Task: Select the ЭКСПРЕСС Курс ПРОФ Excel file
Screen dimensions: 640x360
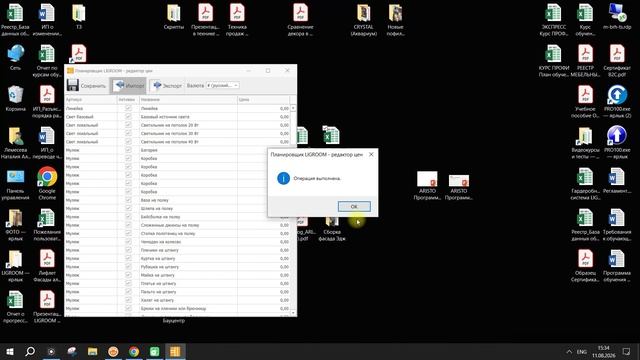Action: point(553,20)
